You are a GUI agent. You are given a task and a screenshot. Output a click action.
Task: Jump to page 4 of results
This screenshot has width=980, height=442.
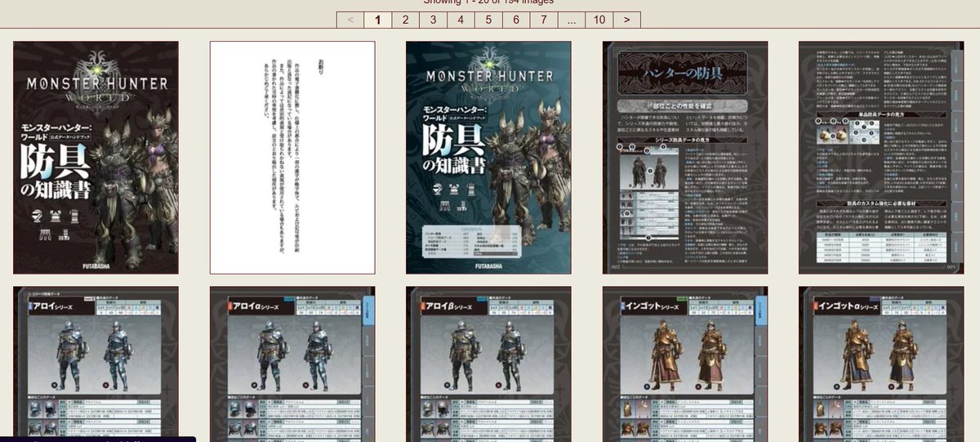click(461, 20)
